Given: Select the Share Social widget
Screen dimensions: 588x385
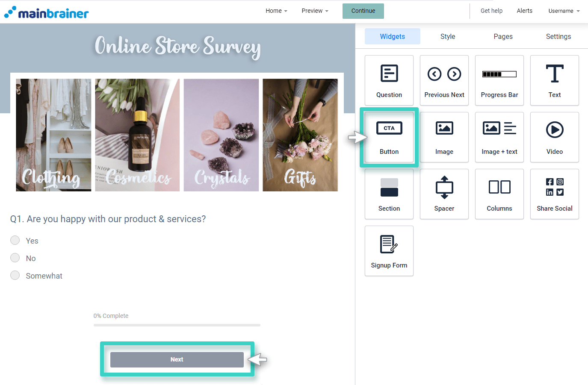Looking at the screenshot, I should [554, 194].
